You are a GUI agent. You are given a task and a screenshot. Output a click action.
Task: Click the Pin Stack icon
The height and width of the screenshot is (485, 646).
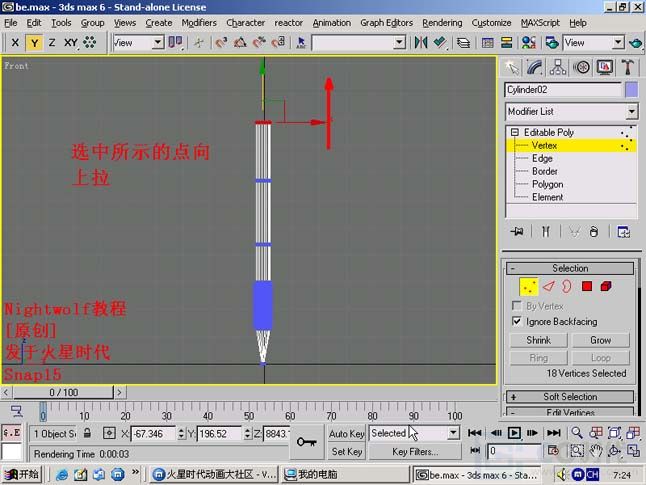517,232
